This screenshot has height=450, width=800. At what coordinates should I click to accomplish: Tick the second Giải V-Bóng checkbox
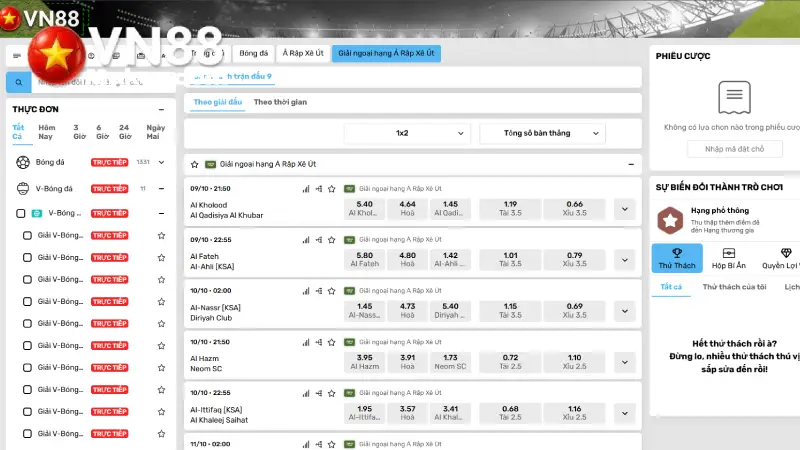click(28, 258)
